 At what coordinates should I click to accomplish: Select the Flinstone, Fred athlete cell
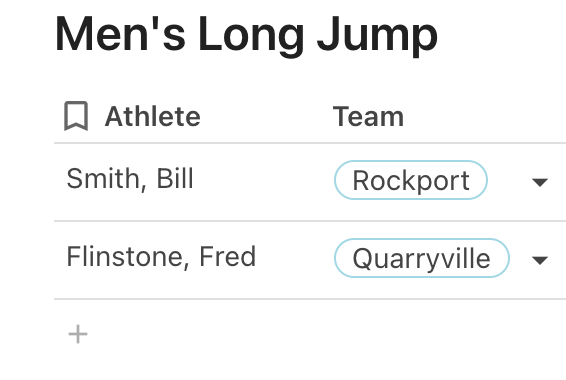[x=161, y=257]
